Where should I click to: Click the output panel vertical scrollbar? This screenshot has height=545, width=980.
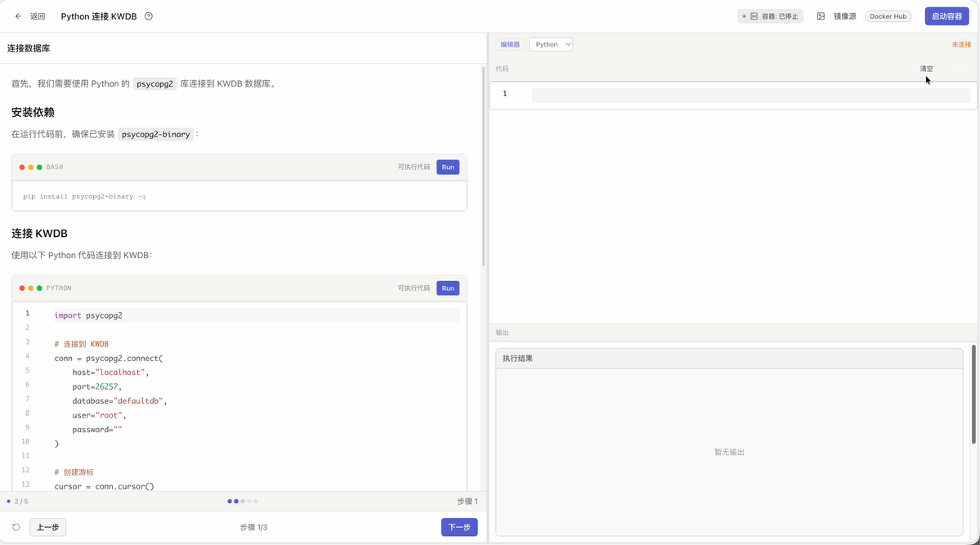pyautogui.click(x=973, y=394)
